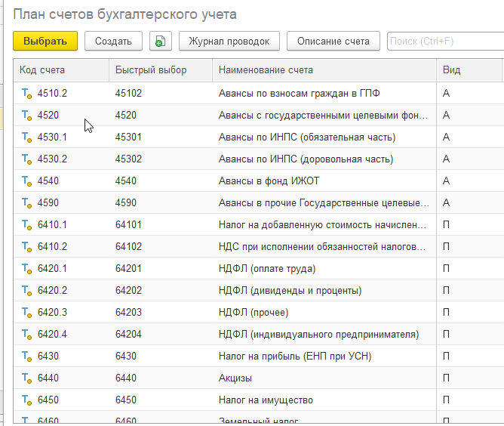Image resolution: width=504 pixels, height=426 pixels.
Task: Focus the Поиск (Ctrl+F) search field
Action: pos(445,42)
